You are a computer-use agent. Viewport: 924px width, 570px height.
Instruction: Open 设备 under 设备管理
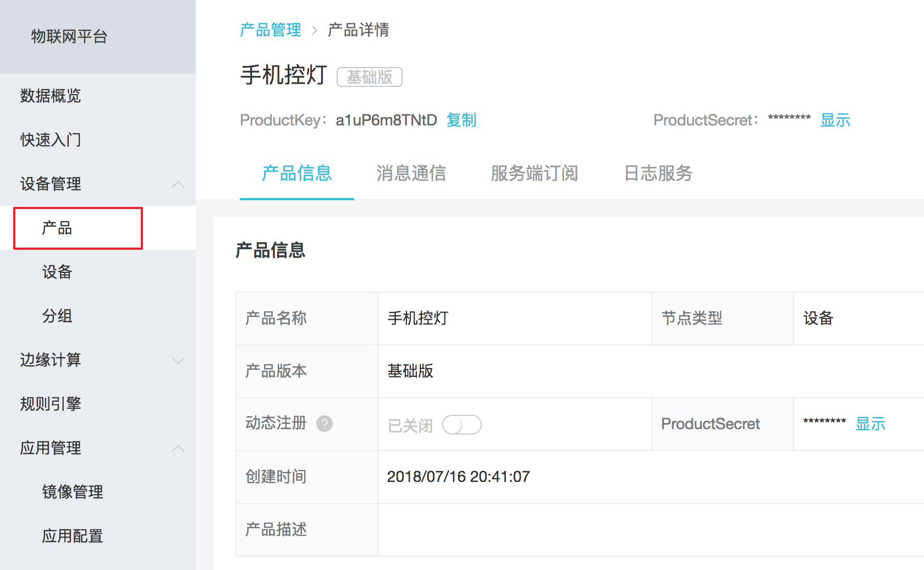point(57,272)
